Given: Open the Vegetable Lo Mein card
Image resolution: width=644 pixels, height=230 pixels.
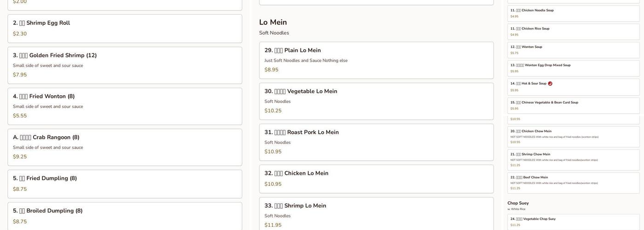Looking at the screenshot, I should [376, 101].
